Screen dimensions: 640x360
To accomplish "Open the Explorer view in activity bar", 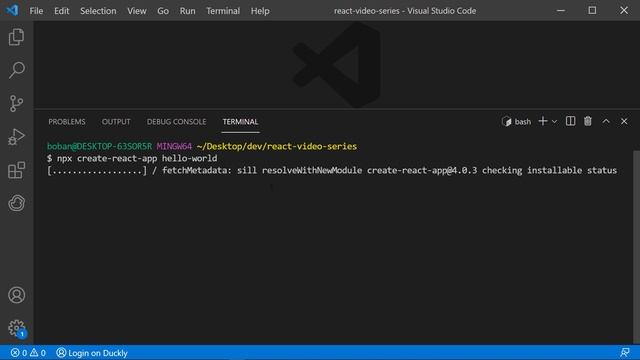I will tap(16, 37).
